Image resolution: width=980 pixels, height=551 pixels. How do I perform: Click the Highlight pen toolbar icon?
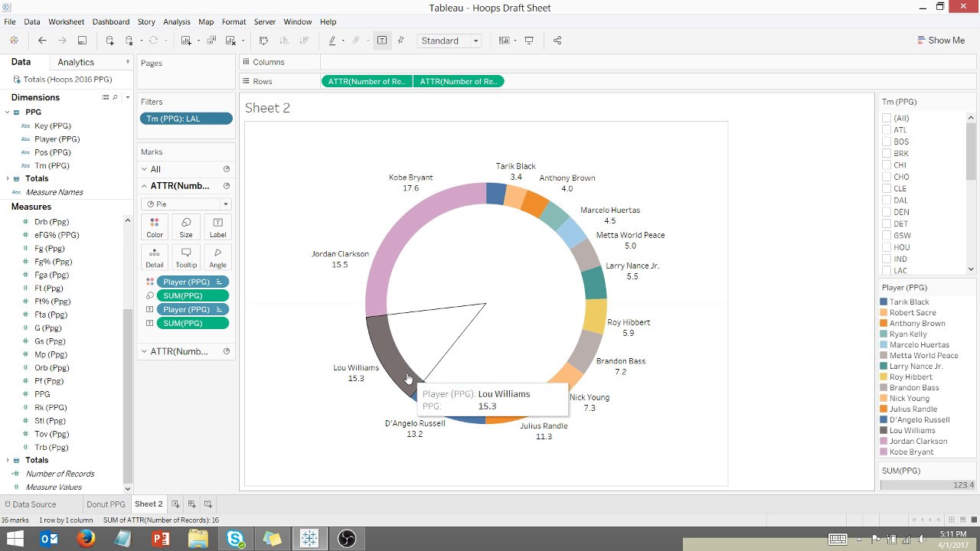(332, 41)
